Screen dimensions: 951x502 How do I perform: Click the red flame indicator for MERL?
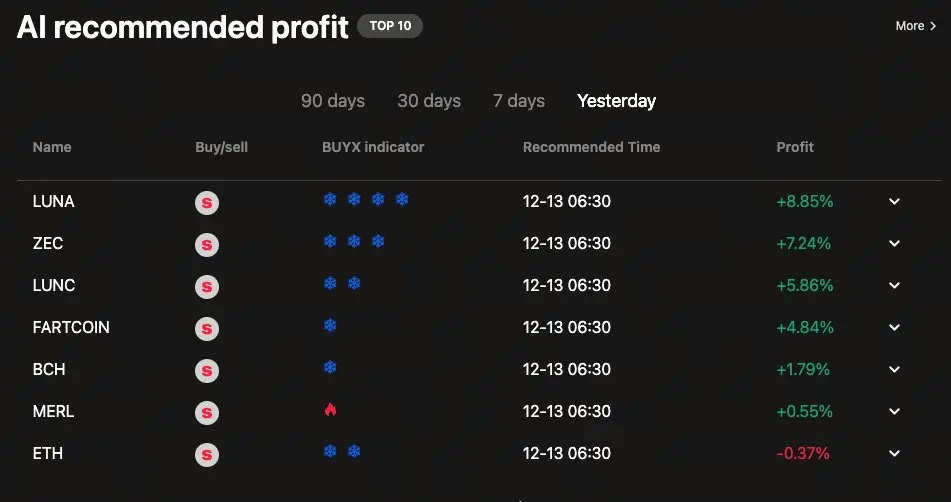point(330,409)
